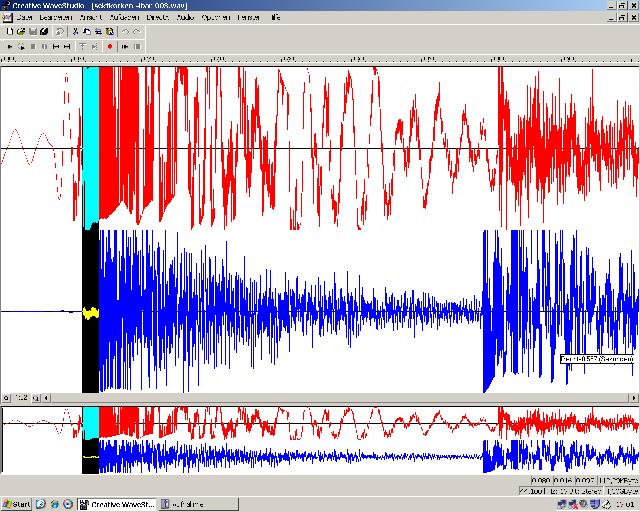Open the Datei menu
The height and width of the screenshot is (512, 640).
[24, 18]
